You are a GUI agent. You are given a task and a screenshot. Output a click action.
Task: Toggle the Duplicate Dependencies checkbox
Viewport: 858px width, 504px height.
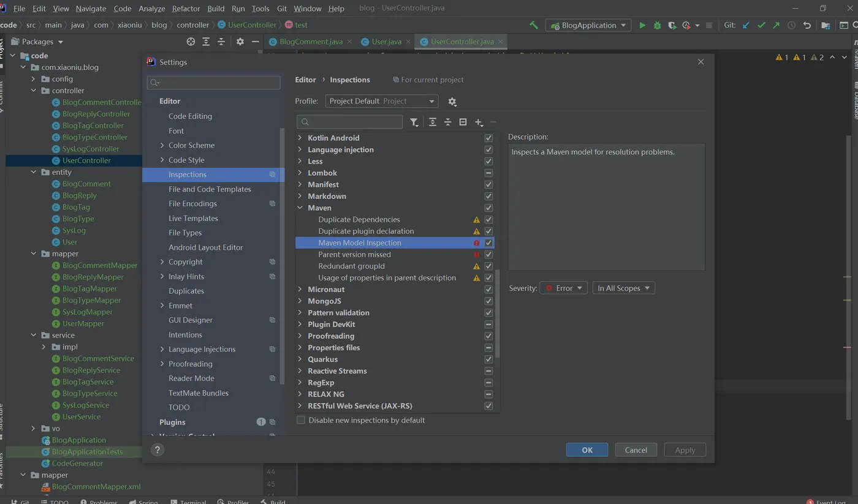(488, 219)
